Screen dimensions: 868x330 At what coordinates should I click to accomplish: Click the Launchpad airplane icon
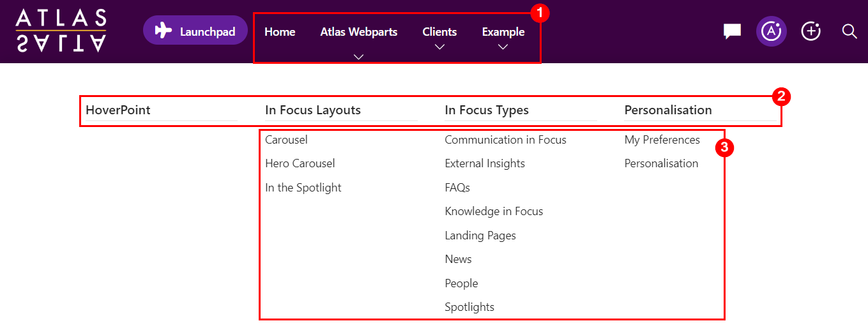(x=164, y=30)
